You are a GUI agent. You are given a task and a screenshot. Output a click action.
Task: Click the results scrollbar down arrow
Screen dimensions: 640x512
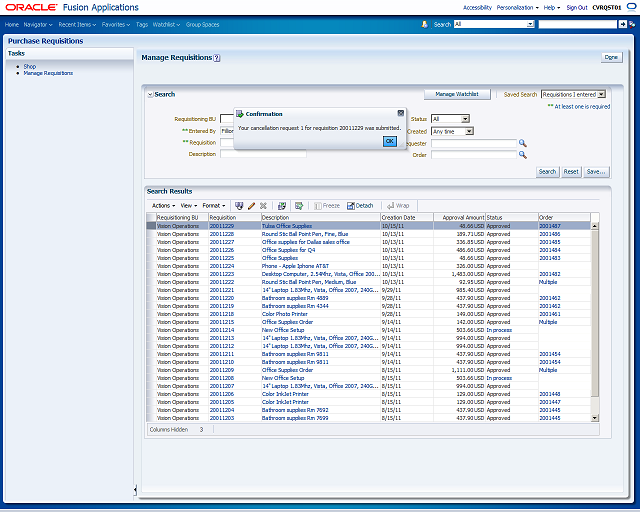[594, 418]
